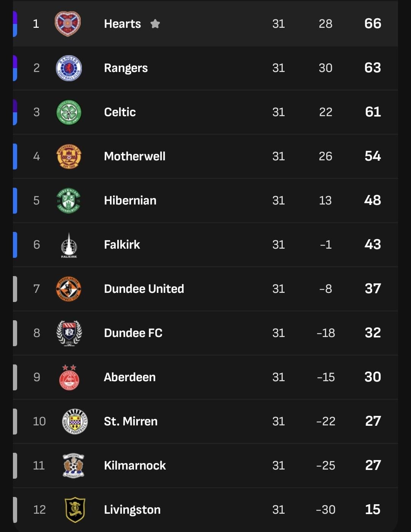Open the Rangers team page link
This screenshot has height=532, width=411.
click(126, 68)
